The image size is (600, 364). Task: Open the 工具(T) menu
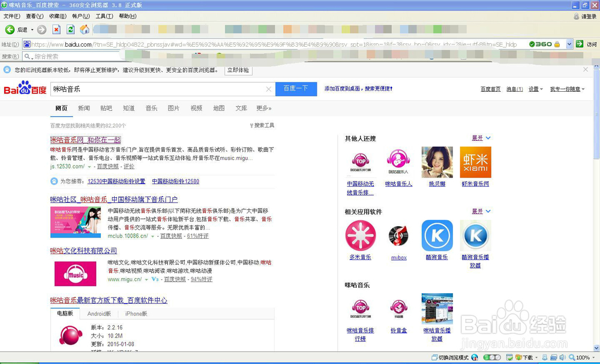click(x=104, y=16)
